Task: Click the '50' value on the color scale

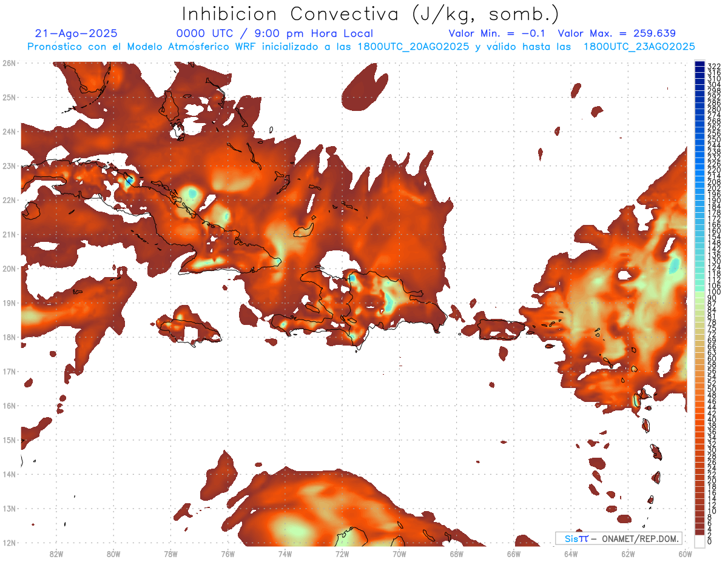Action: 712,389
